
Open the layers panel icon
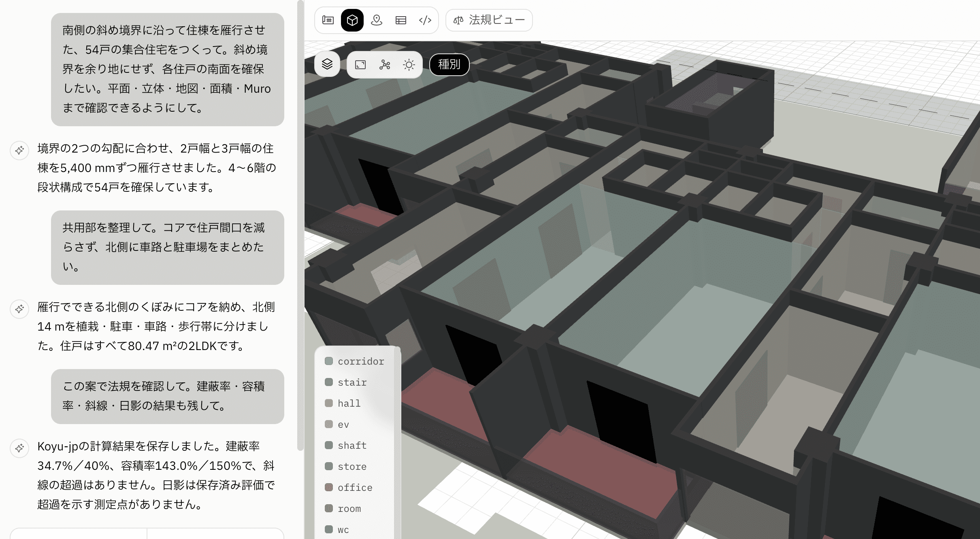point(327,64)
